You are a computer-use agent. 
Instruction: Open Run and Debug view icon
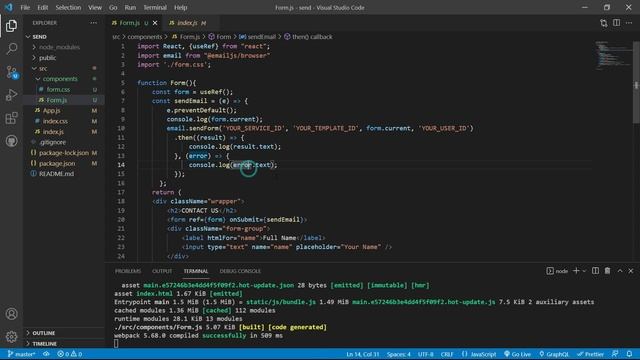(11, 95)
